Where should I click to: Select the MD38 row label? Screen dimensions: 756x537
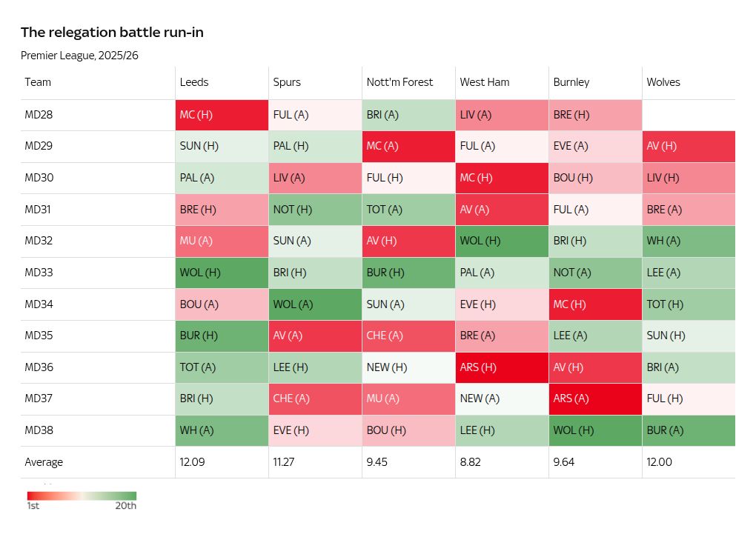click(39, 430)
